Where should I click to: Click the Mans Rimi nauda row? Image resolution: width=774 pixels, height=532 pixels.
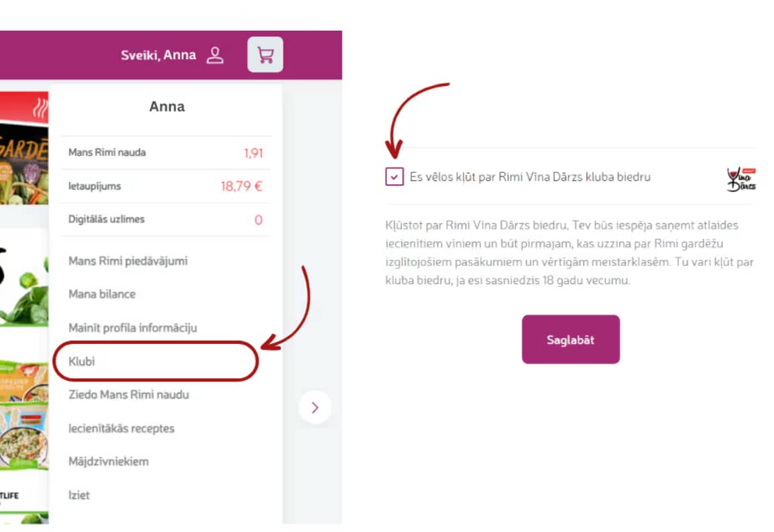[x=165, y=153]
